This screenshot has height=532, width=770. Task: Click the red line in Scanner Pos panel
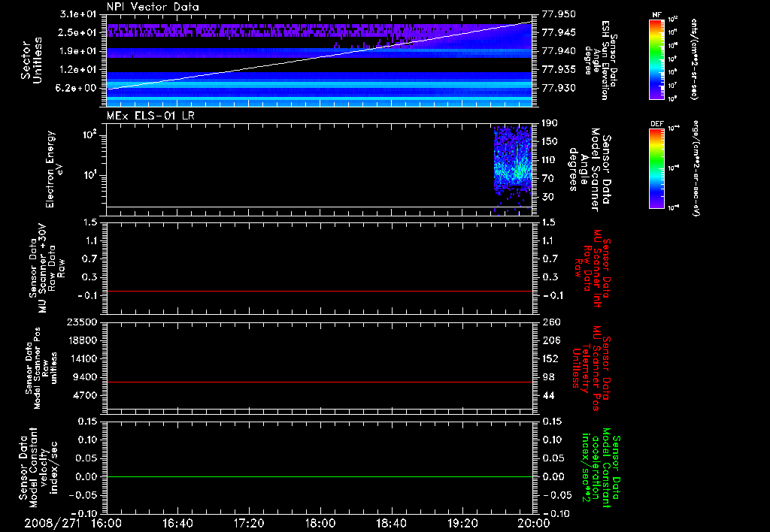coord(319,382)
